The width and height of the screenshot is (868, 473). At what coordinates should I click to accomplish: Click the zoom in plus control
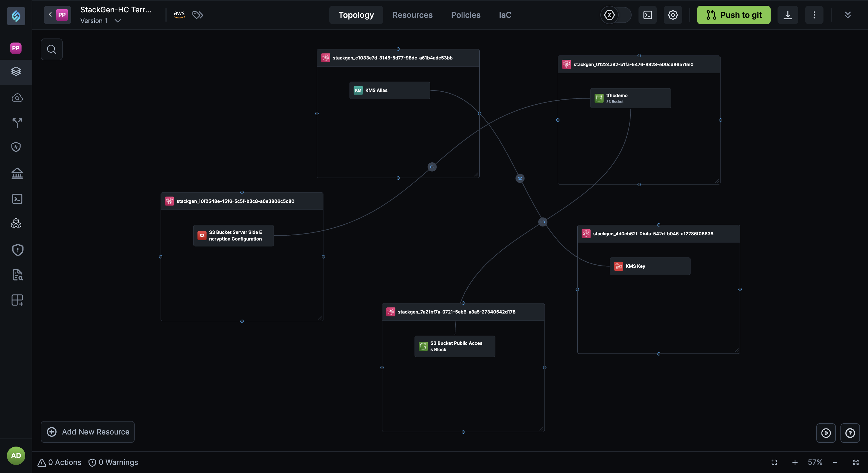[x=795, y=462]
